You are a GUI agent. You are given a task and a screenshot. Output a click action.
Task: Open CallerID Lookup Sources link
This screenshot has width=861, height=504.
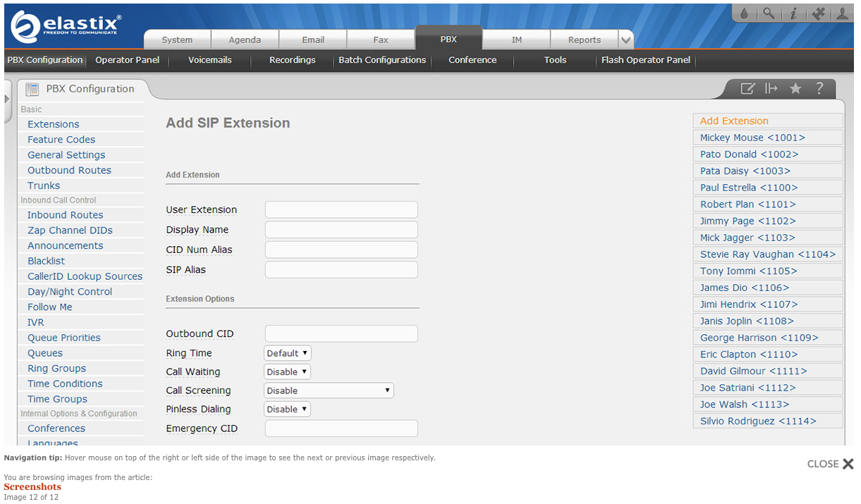(x=85, y=276)
